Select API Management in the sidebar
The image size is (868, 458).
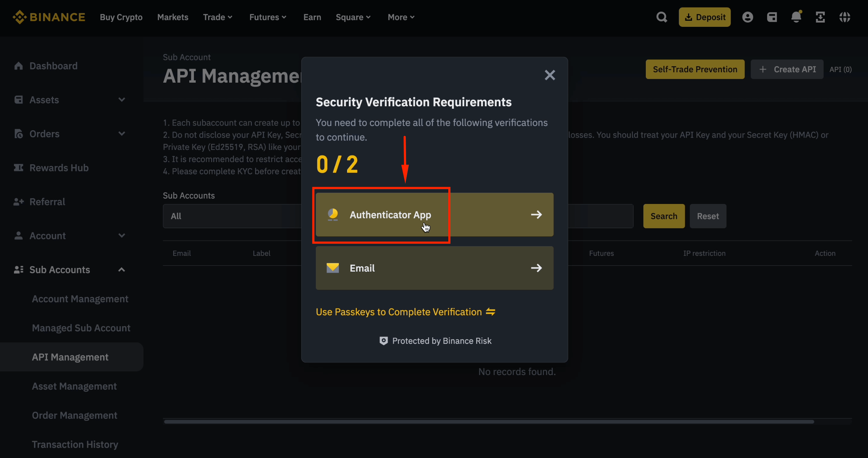(x=70, y=357)
